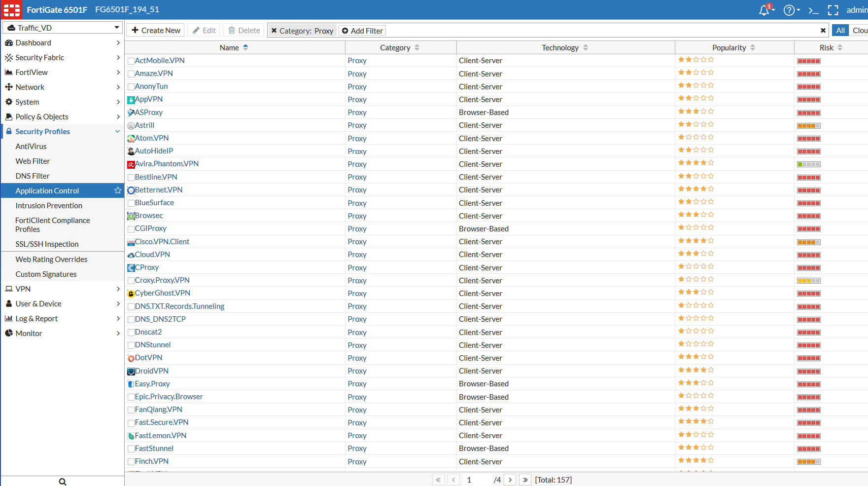Open the Traffic_VD VDOM dropdown
This screenshot has width=868, height=486.
tap(63, 28)
